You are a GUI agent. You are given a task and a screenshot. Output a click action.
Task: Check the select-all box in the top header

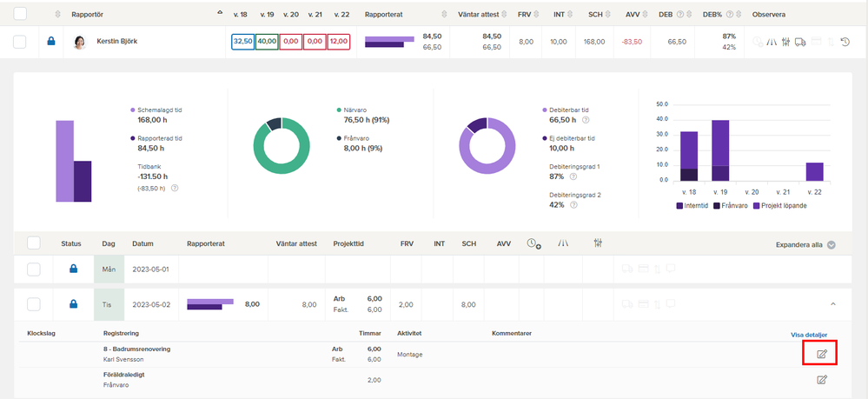(19, 14)
